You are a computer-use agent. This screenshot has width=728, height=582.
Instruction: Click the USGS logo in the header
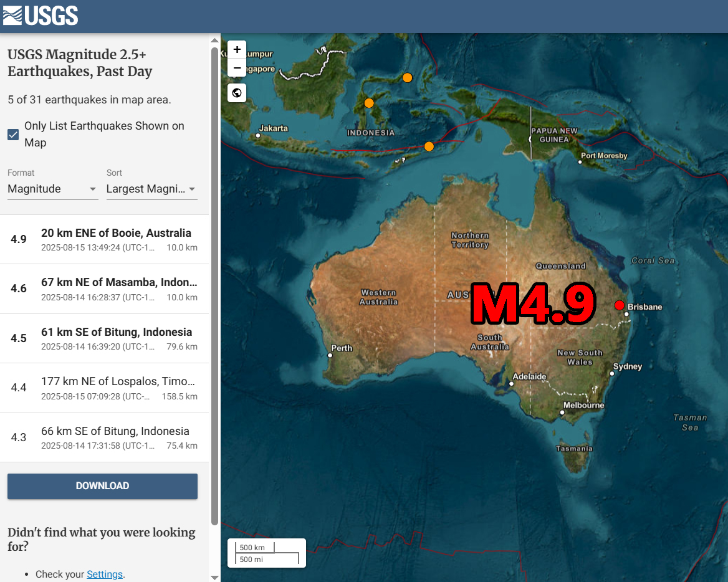[x=41, y=16]
